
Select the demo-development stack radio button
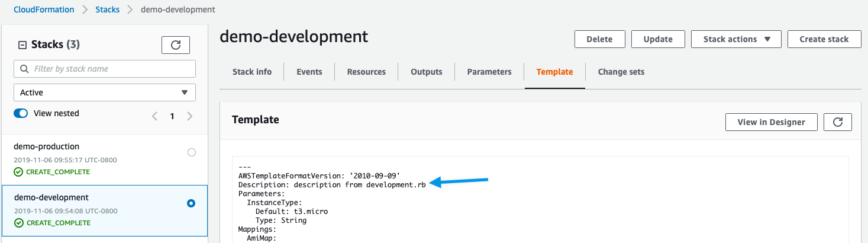[x=191, y=203]
